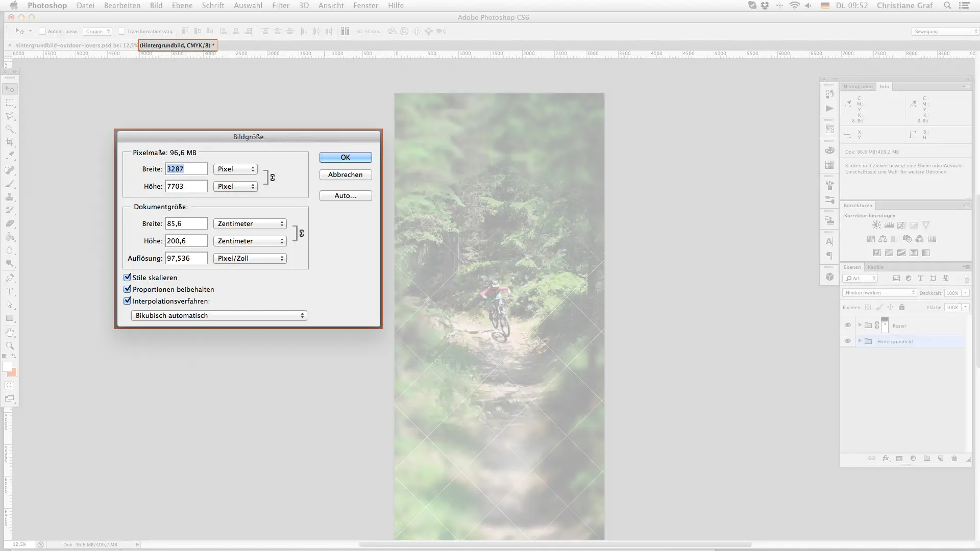Click the Auflösung input field
This screenshot has height=551, width=980.
[186, 259]
